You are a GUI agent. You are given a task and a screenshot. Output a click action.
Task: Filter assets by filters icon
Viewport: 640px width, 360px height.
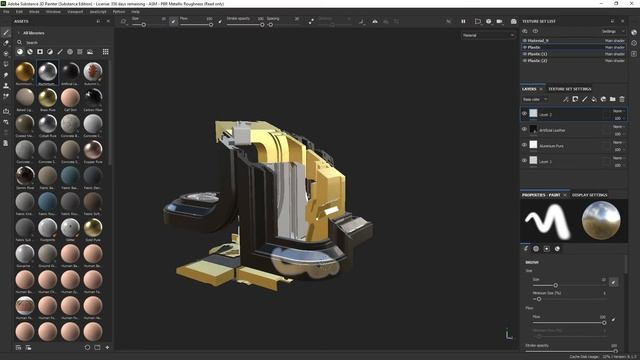point(50,52)
